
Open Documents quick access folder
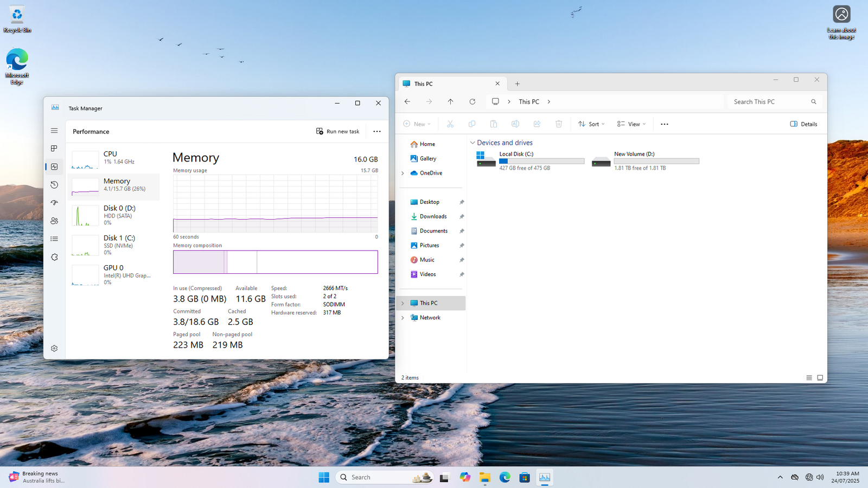(432, 231)
